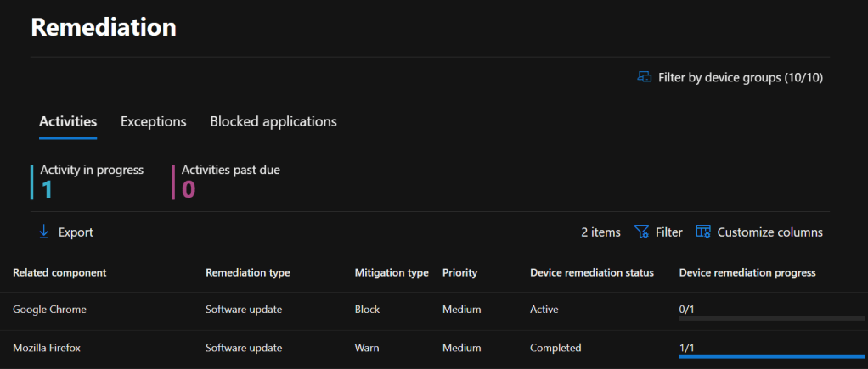Viewport: 868px width, 369px height.
Task: Sort by Remediation type column header
Action: (x=248, y=272)
